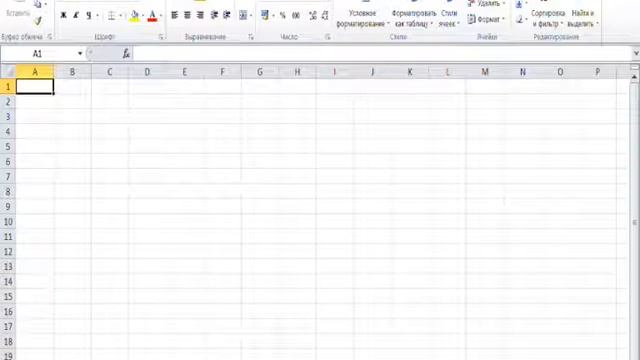Screen dimensions: 640x360
Task: Apply the thousands separator (000) style
Action: click(296, 16)
